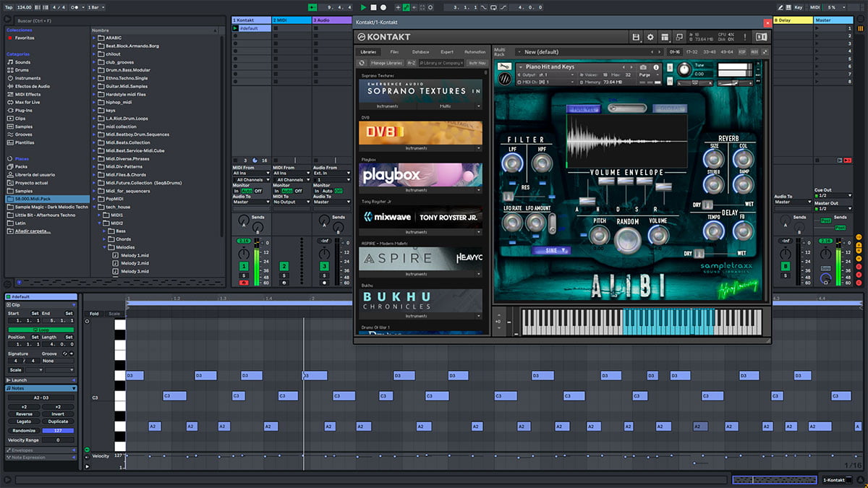Toggle Fold in the piano roll
Viewport: 868px width, 488px height.
click(x=94, y=314)
